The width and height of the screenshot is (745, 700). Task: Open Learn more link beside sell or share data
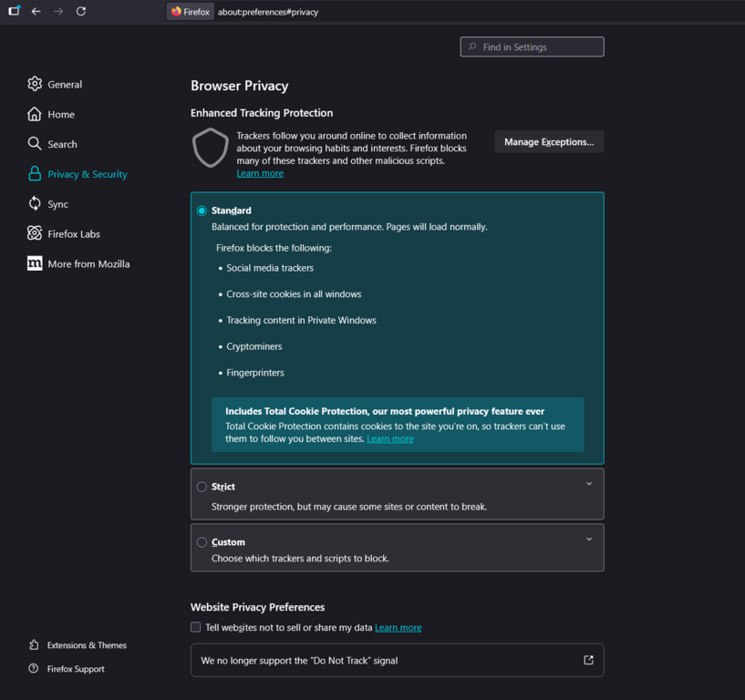[x=398, y=628]
